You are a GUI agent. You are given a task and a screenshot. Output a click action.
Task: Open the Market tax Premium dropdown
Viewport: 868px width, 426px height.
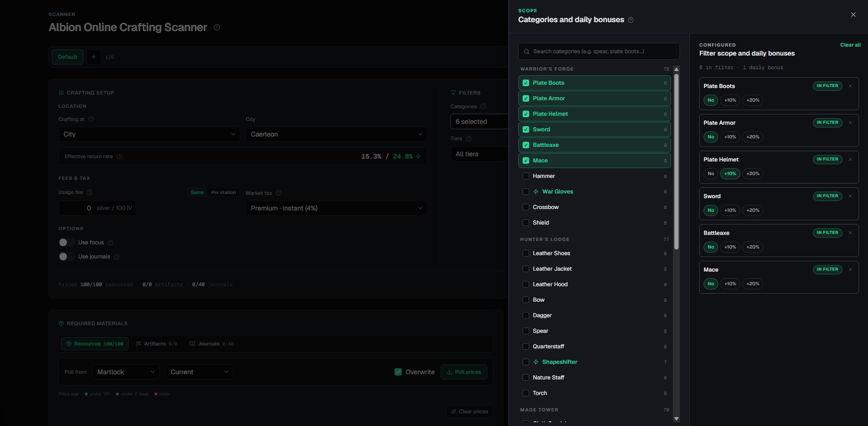(336, 208)
